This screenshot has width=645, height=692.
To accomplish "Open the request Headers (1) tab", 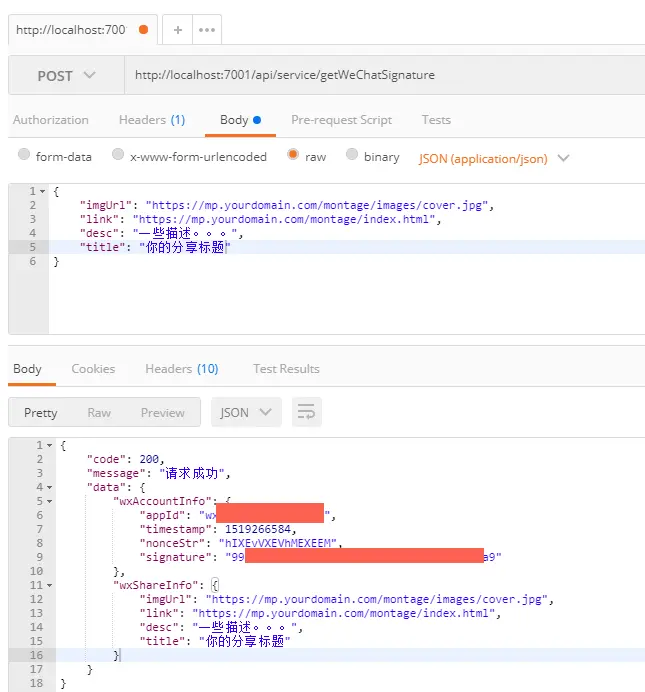I will (152, 120).
